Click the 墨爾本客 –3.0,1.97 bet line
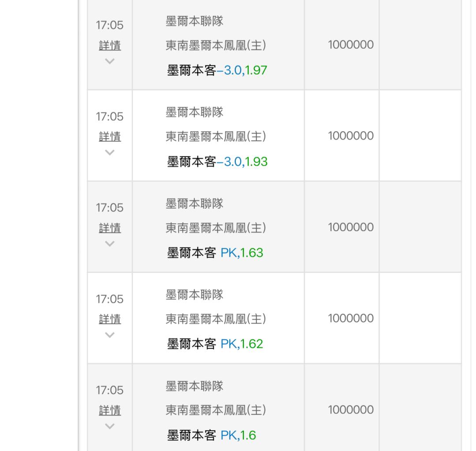The height and width of the screenshot is (451, 476). [x=217, y=70]
